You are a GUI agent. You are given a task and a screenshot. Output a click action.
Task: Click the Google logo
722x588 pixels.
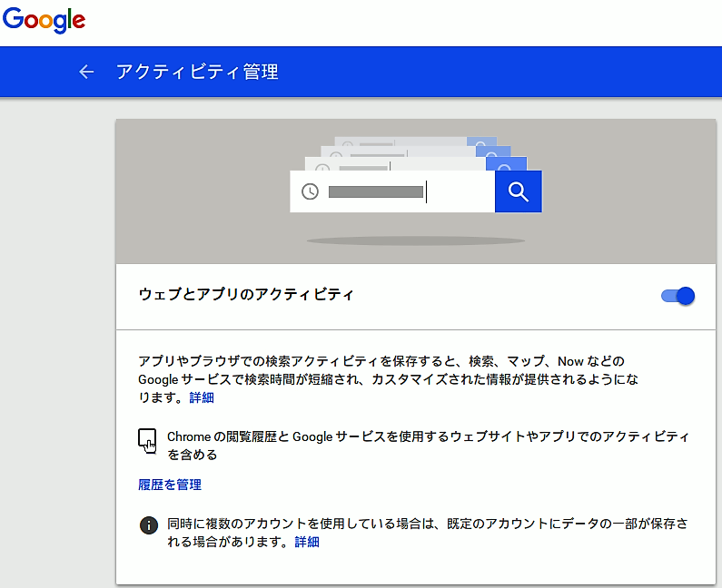point(44,20)
